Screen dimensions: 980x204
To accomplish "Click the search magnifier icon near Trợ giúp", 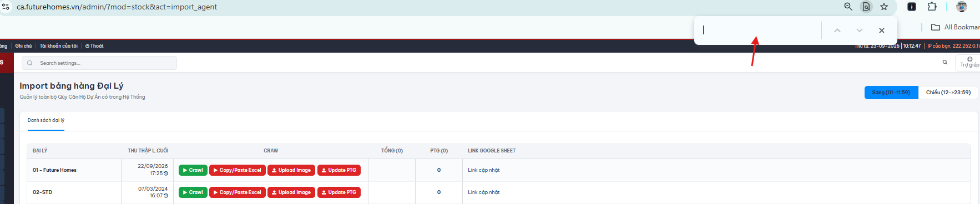I will point(945,62).
